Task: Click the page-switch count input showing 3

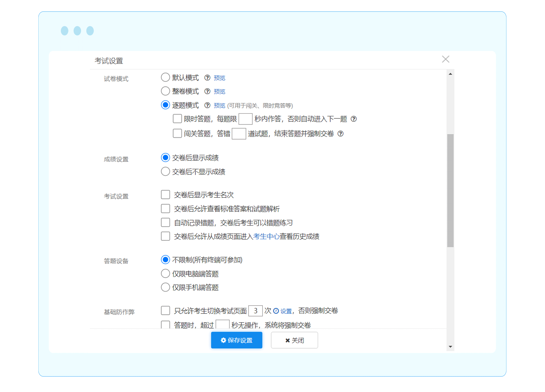Action: [255, 311]
